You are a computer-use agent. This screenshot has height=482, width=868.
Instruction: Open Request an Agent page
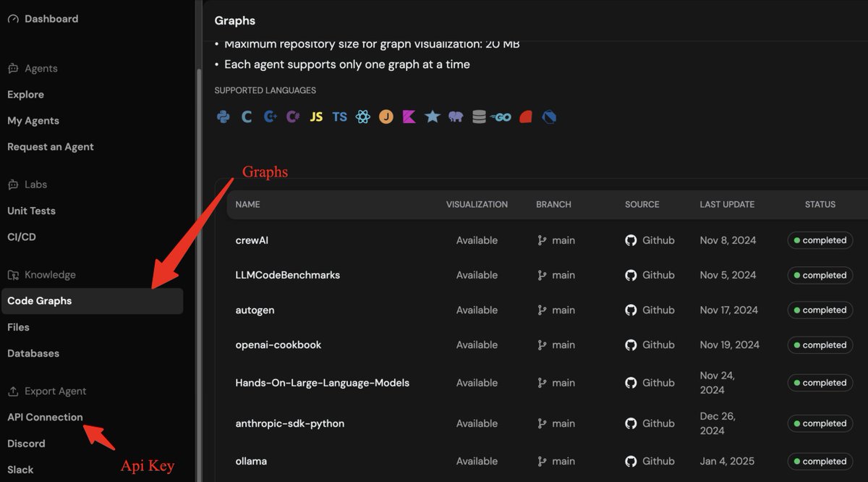[x=51, y=147]
